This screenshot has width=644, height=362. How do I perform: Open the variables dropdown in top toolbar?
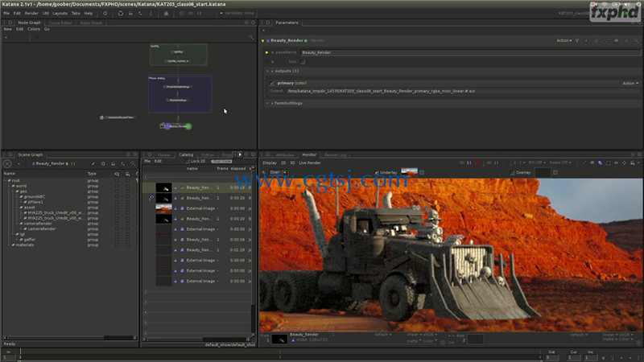click(237, 13)
